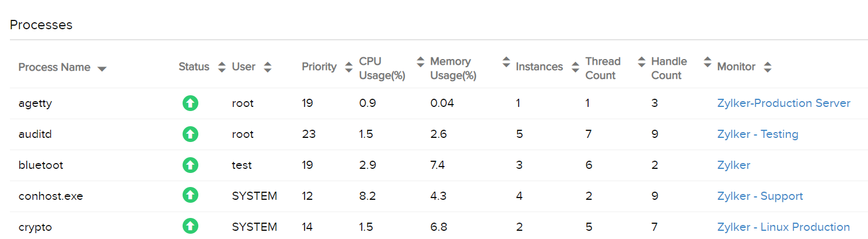Sort by Priority using sort arrows

[349, 67]
